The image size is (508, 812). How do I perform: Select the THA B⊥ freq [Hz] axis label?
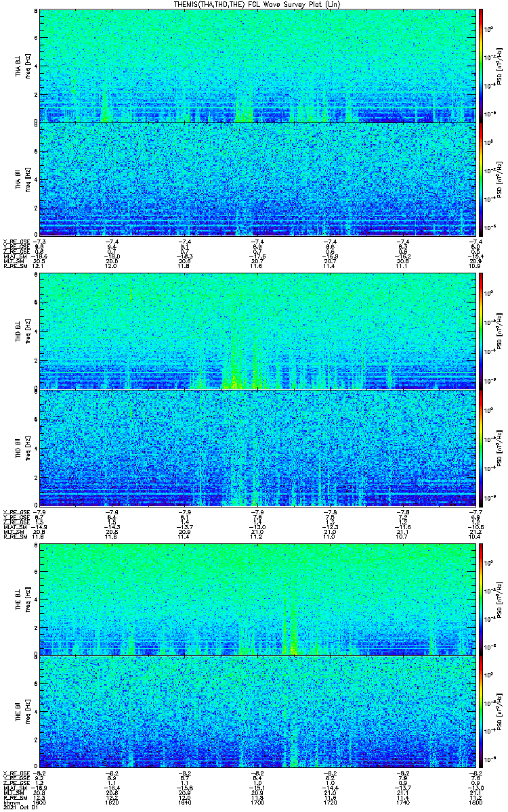27,66
